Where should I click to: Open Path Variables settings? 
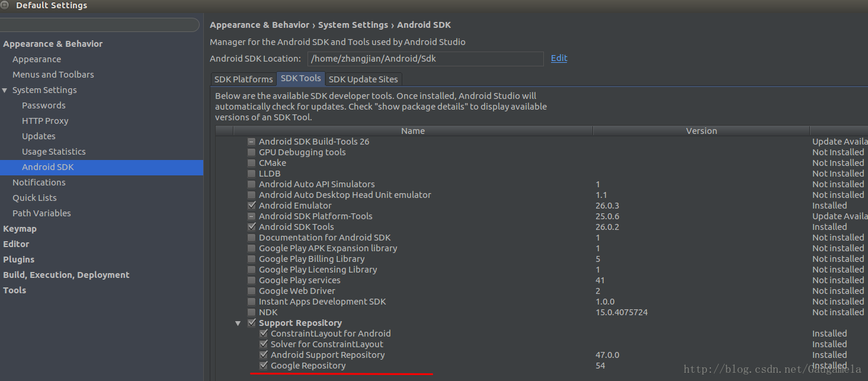(41, 213)
